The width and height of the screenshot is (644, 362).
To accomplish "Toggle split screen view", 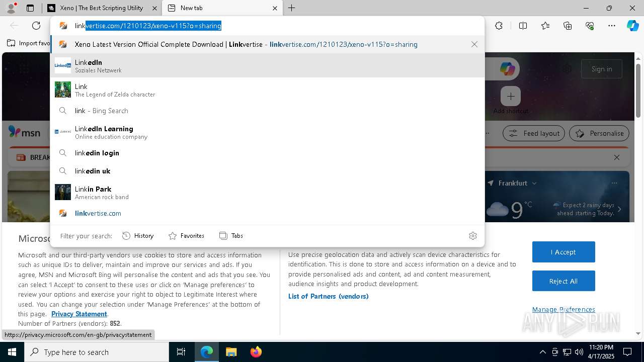I will coord(523,26).
